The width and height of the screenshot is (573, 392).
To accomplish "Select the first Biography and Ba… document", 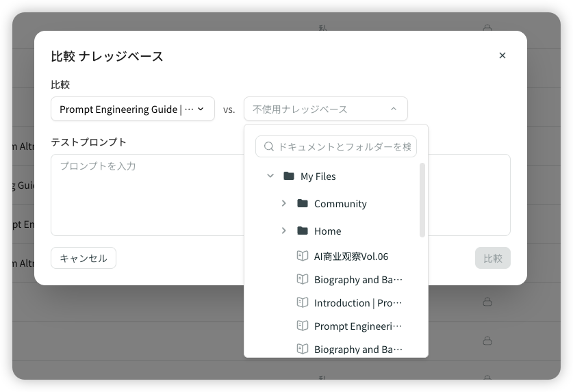I will [x=357, y=279].
